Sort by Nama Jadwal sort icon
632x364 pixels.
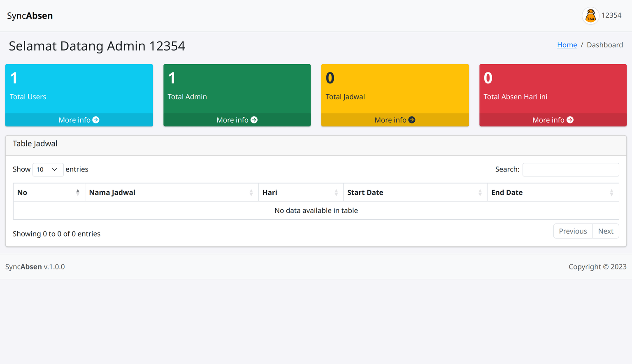[251, 192]
